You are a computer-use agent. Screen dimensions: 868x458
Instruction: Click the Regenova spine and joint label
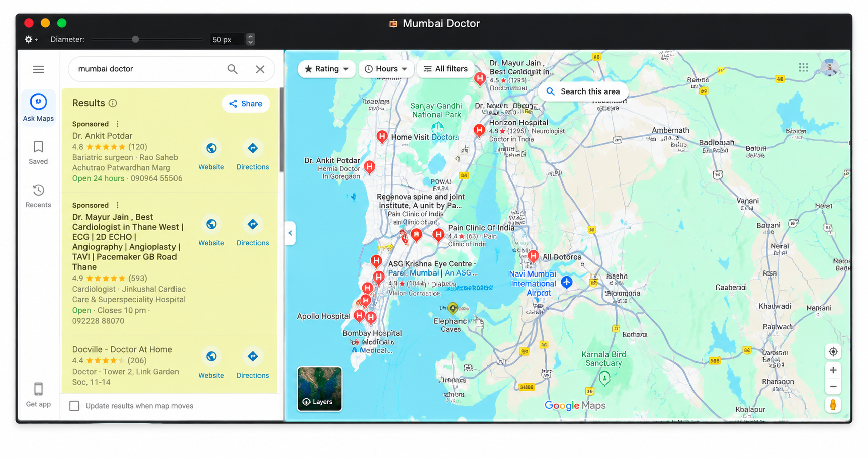pos(420,201)
